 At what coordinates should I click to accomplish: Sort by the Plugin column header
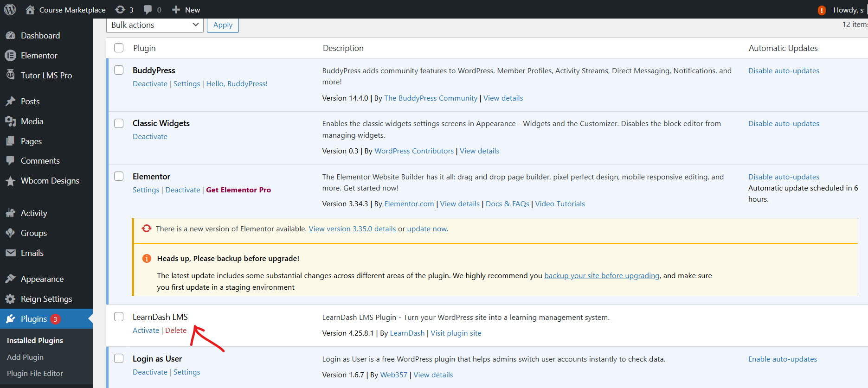(144, 48)
